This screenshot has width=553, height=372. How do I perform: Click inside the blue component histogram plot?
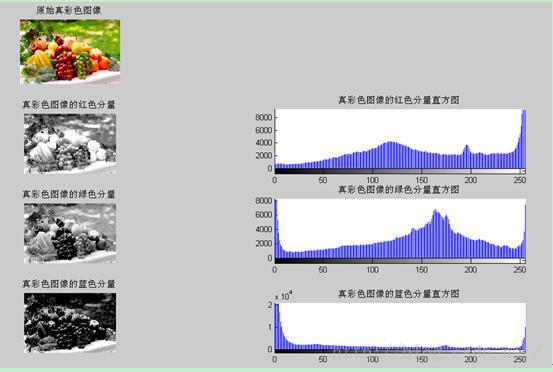click(400, 326)
